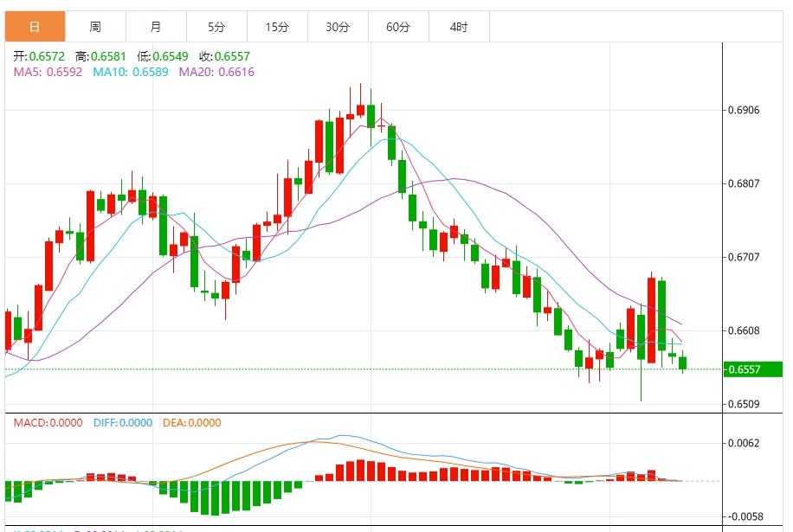793x532 pixels.
Task: Click the 0.6608 price axis label
Action: tap(744, 331)
